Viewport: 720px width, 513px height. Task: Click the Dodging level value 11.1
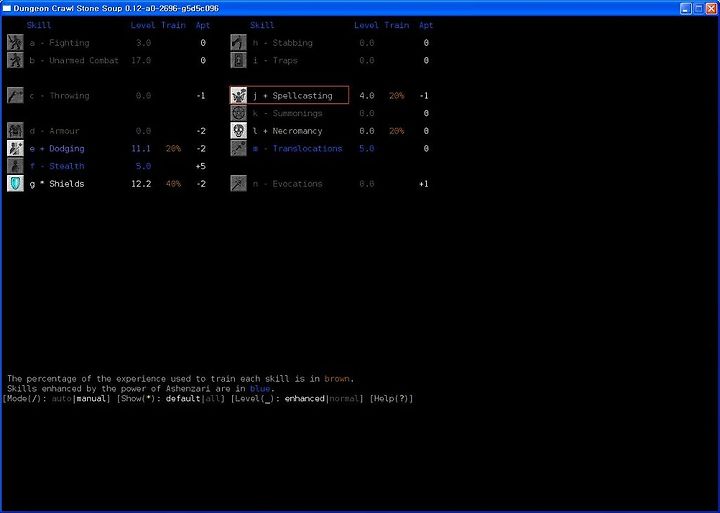pos(141,148)
